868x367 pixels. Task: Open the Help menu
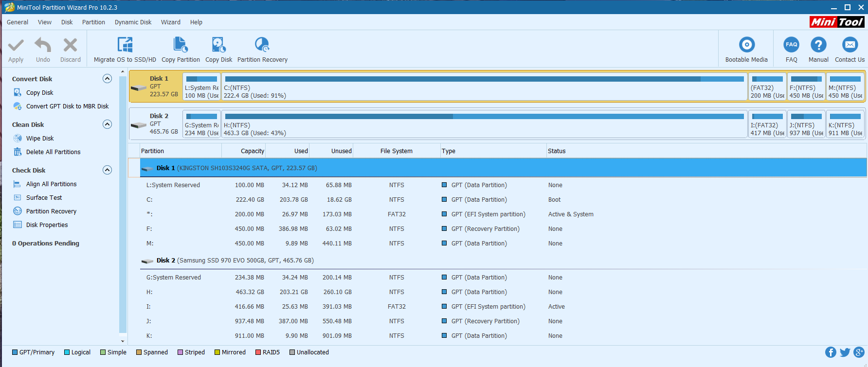(196, 22)
